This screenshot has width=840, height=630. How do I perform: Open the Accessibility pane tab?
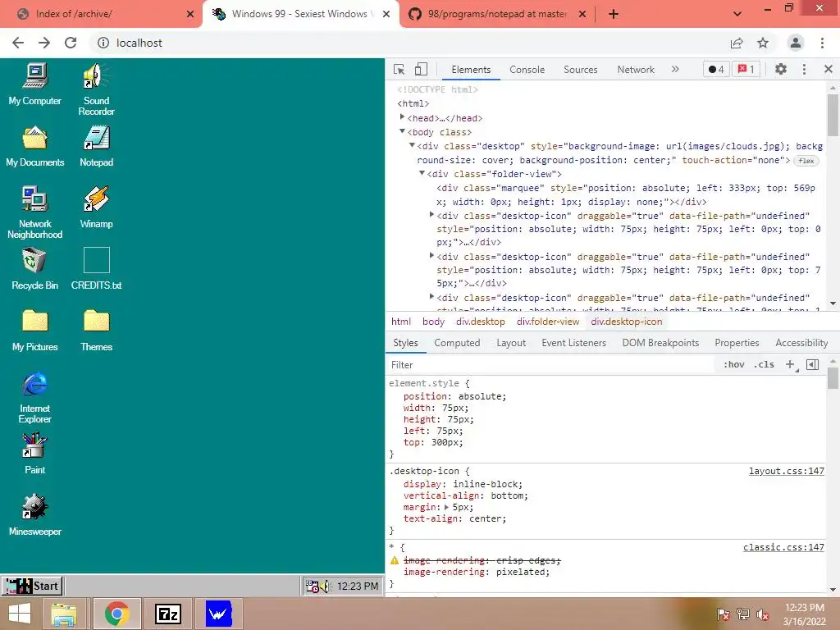point(801,343)
